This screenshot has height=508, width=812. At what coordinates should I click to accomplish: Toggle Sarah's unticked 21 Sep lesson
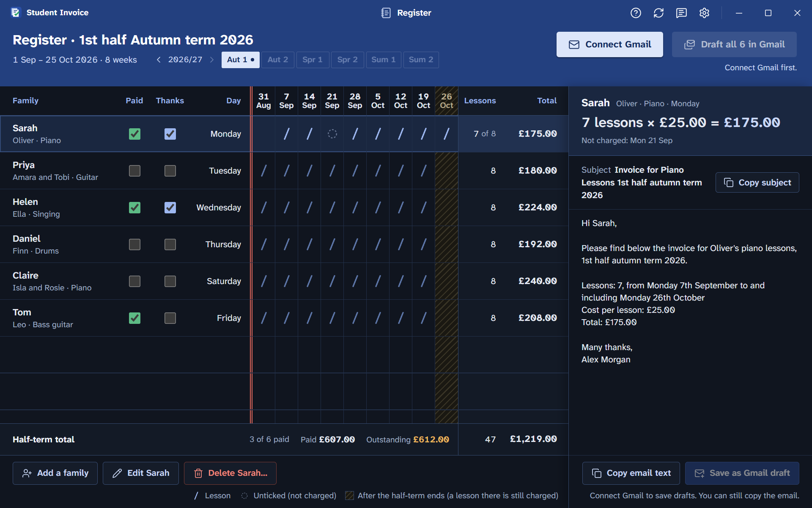332,134
